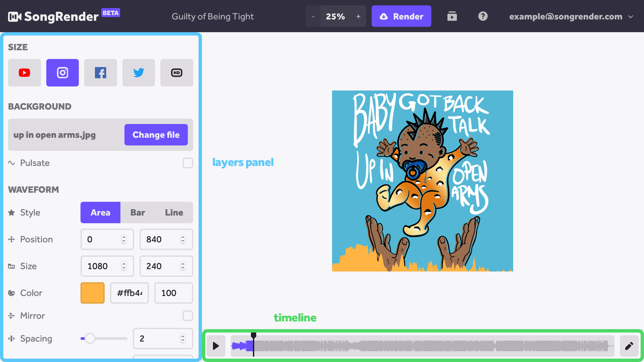The height and width of the screenshot is (362, 644).
Task: Choose the Facebook size preset
Action: point(101,73)
